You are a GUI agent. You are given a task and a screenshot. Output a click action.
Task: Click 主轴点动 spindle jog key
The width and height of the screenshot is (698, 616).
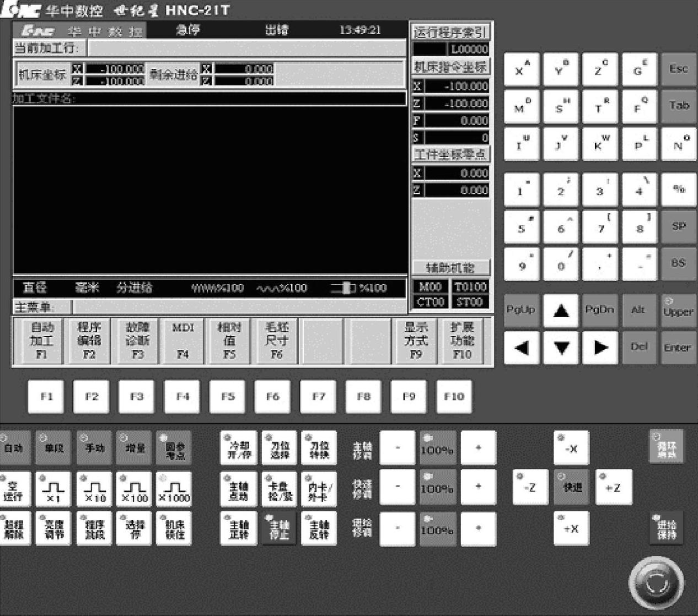[x=239, y=489]
